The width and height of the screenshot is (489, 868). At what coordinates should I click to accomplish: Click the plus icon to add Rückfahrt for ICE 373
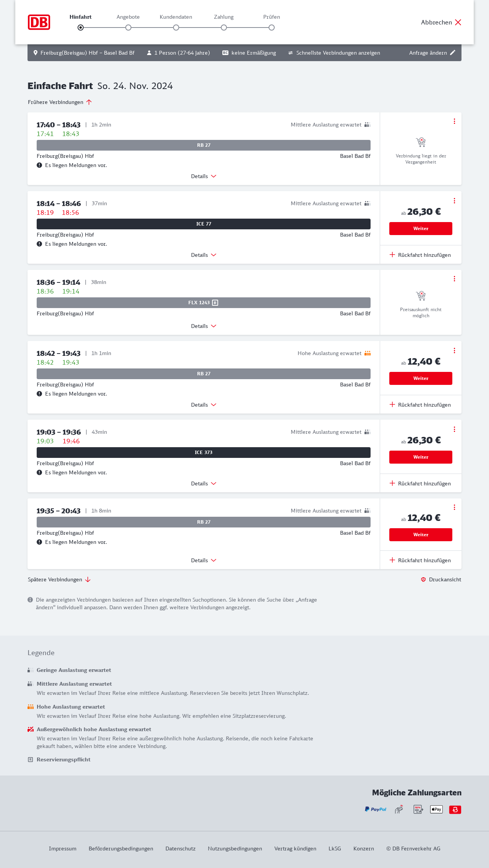coord(392,483)
